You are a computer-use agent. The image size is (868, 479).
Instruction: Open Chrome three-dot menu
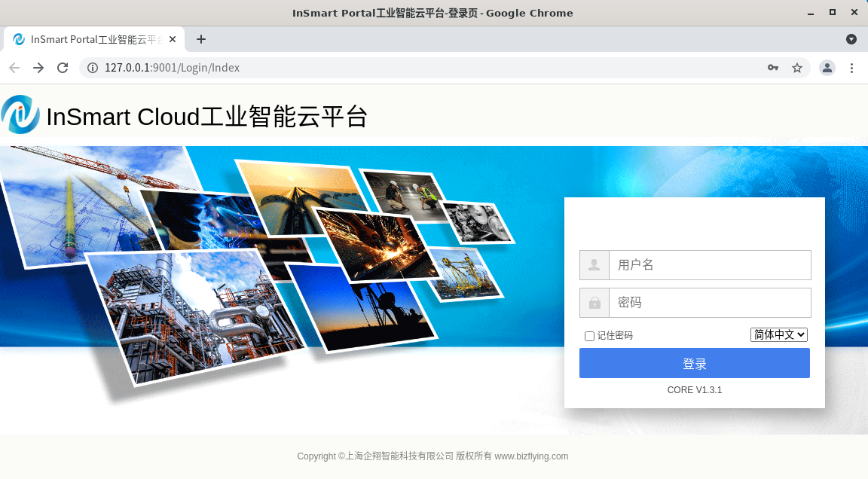851,68
